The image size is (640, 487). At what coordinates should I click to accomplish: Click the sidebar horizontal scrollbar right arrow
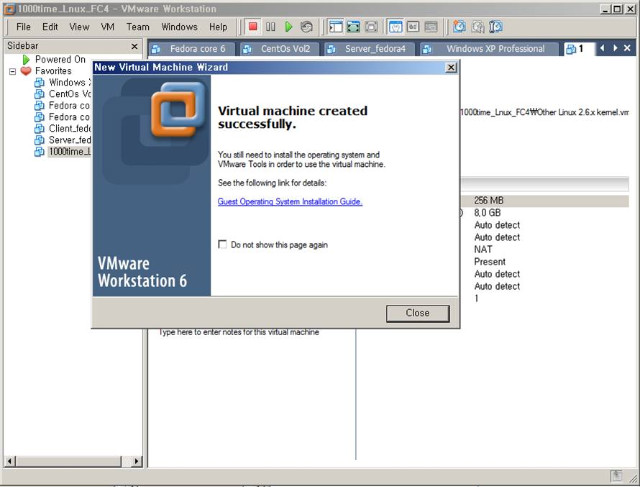point(137,461)
